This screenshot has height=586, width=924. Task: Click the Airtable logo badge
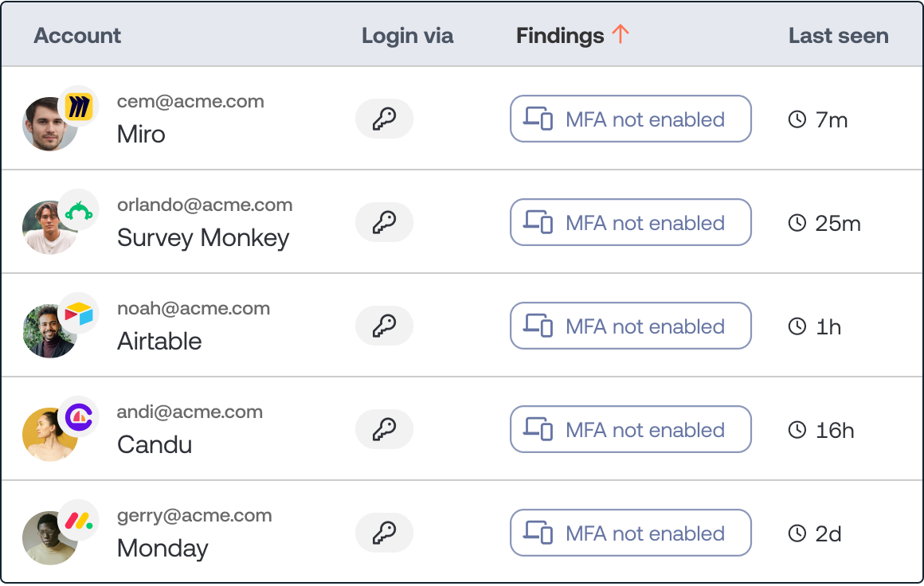point(78,314)
